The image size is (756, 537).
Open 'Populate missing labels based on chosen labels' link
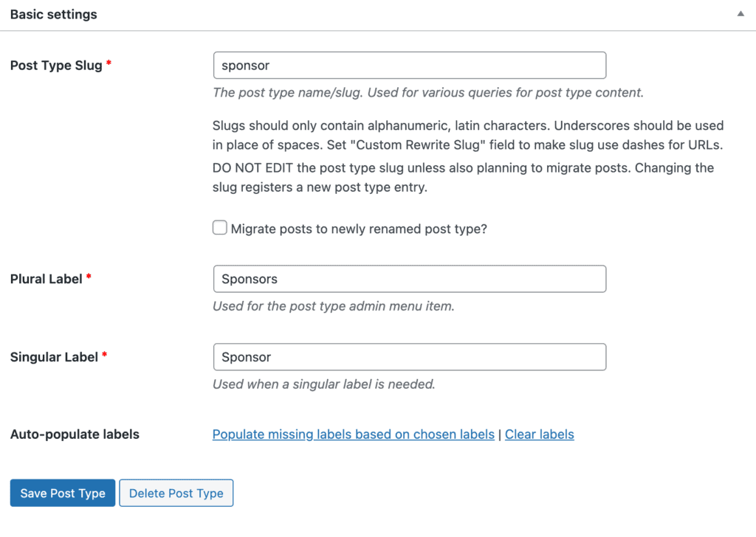pyautogui.click(x=353, y=434)
